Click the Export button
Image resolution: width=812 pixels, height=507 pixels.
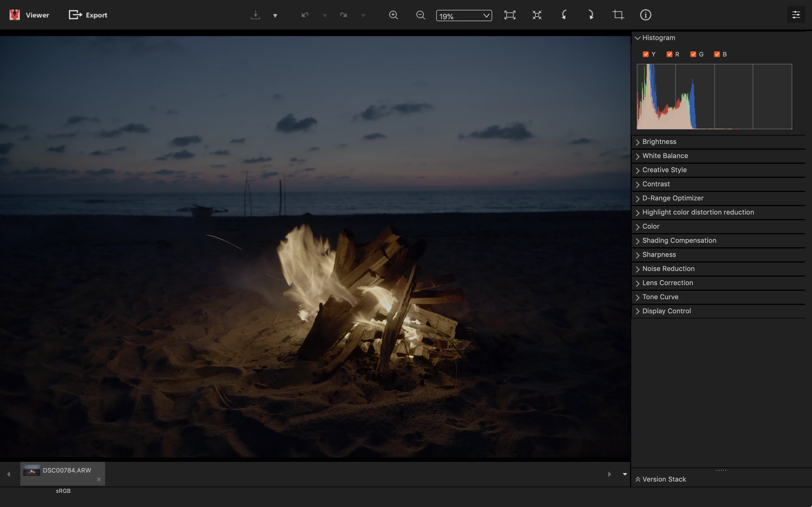pos(88,15)
